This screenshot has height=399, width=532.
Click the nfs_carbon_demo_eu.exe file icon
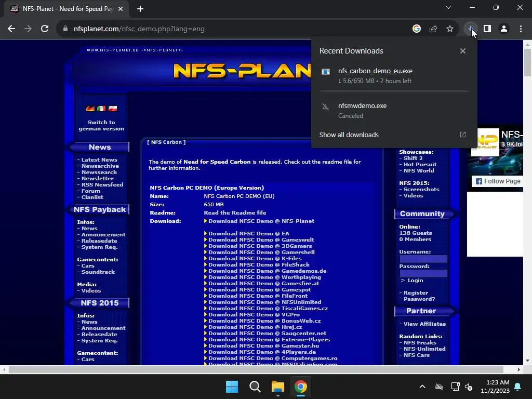tap(326, 72)
